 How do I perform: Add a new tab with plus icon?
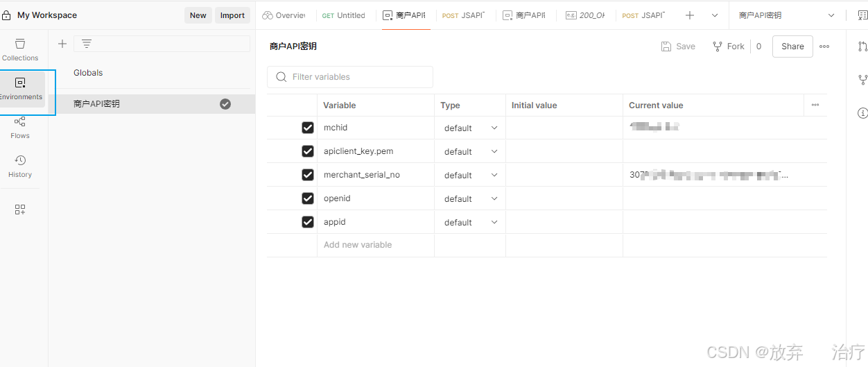point(690,15)
